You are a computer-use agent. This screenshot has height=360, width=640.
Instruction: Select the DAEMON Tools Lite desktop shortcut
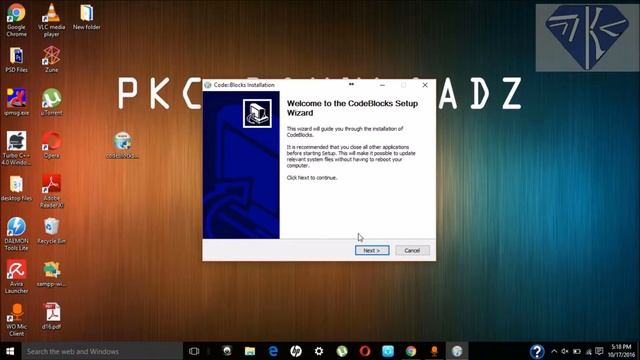[x=16, y=233]
